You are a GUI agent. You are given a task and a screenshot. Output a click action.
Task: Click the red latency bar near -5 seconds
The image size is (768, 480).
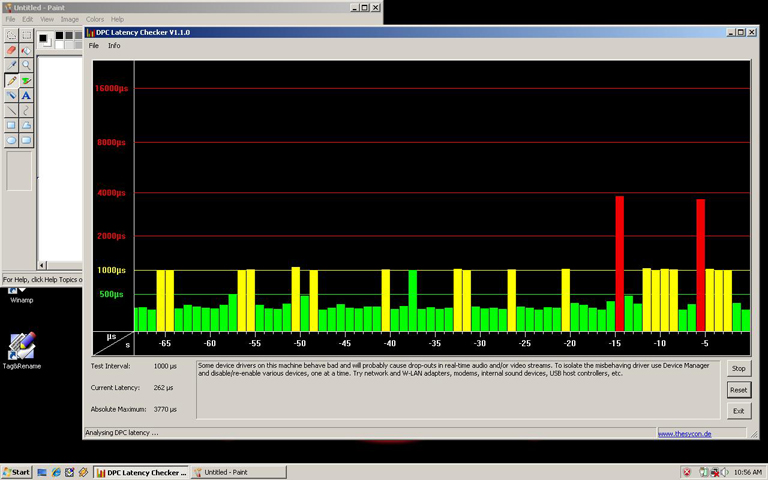tap(700, 265)
